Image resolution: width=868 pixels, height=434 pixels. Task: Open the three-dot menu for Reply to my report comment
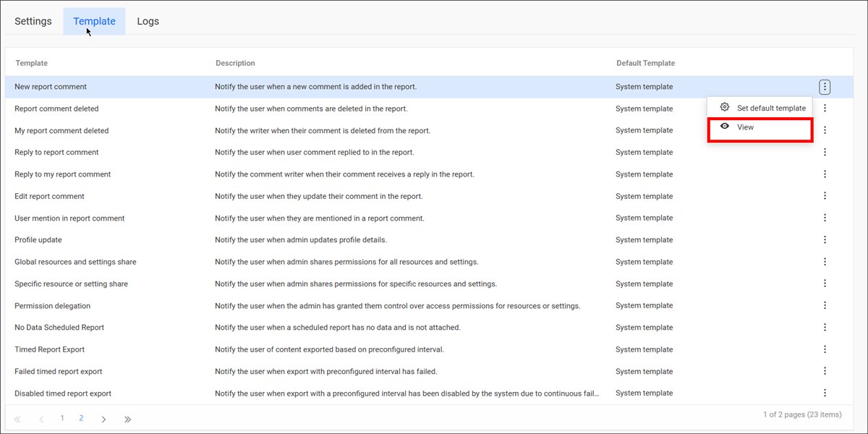[825, 174]
